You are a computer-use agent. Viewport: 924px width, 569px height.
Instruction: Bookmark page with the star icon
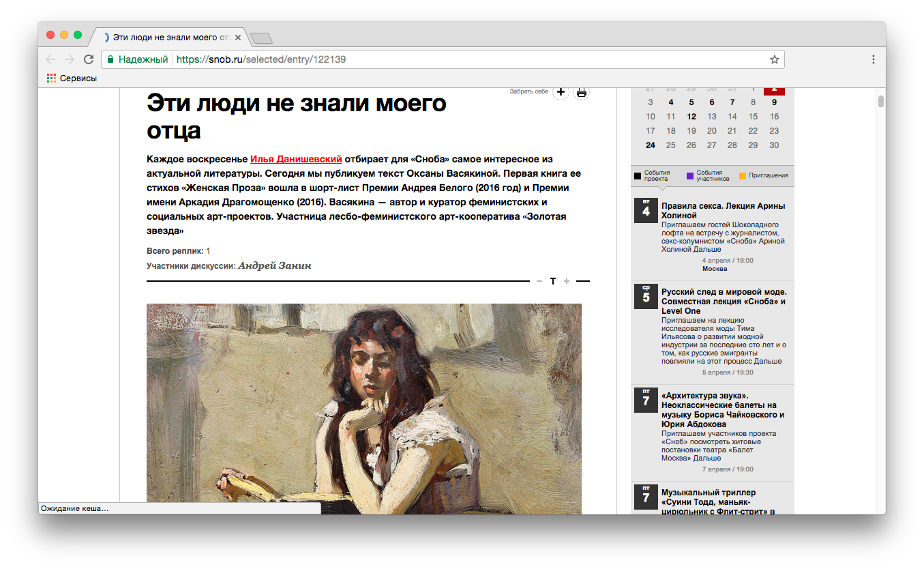click(774, 59)
